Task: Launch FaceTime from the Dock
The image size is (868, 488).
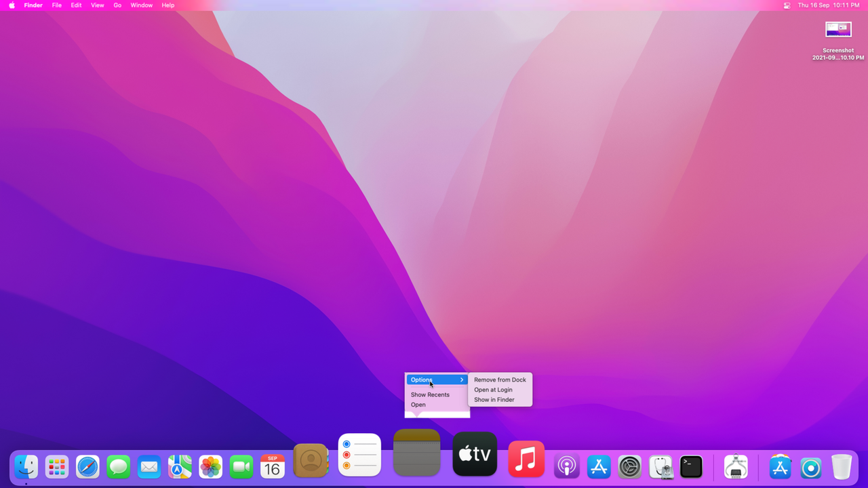Action: tap(241, 466)
